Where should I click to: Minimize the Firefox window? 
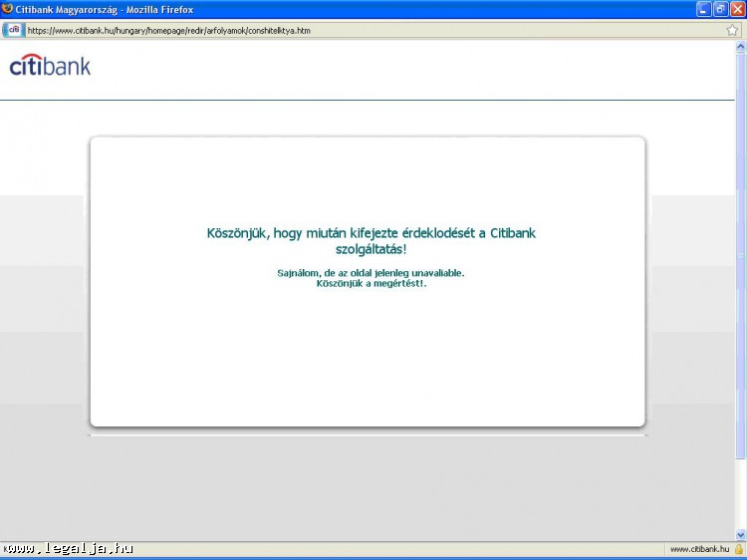pos(704,9)
